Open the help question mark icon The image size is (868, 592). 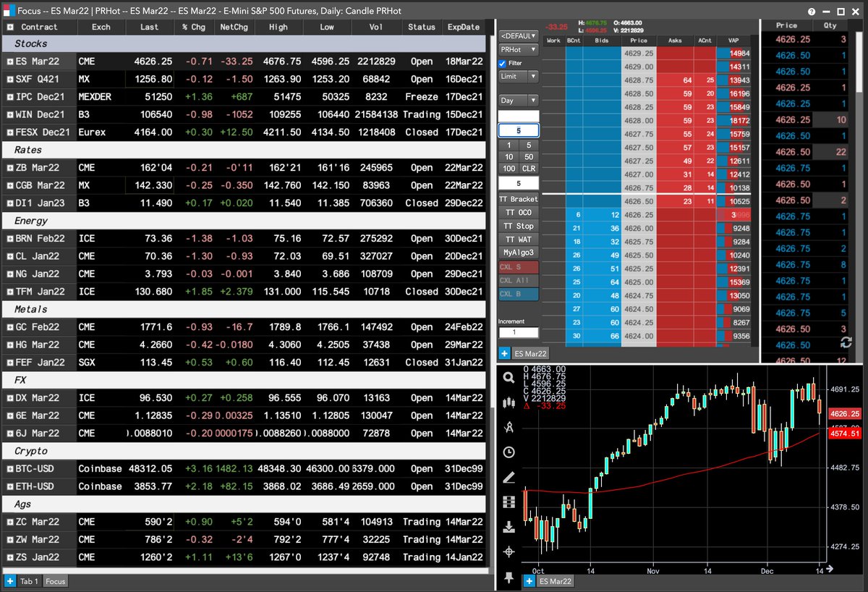pyautogui.click(x=812, y=12)
